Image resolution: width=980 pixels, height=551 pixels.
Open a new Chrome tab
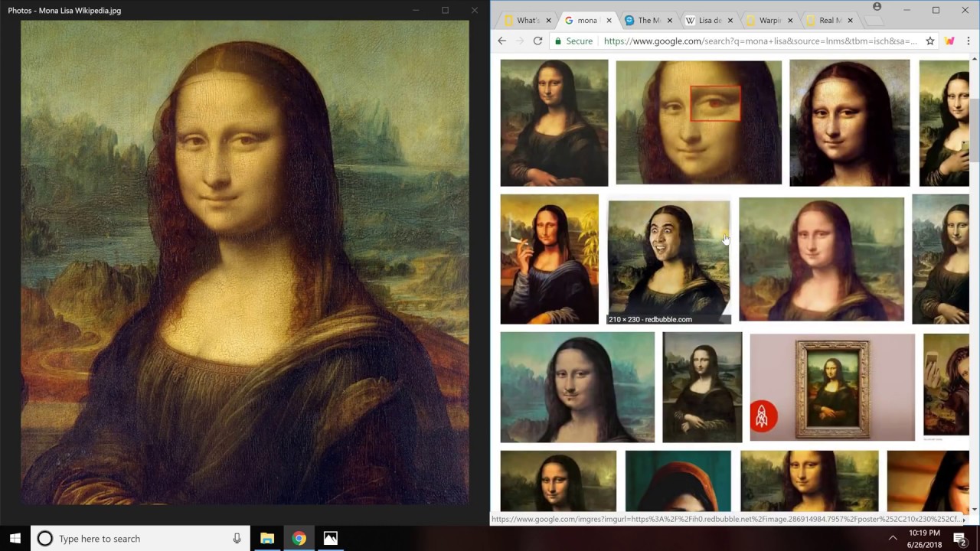point(874,21)
